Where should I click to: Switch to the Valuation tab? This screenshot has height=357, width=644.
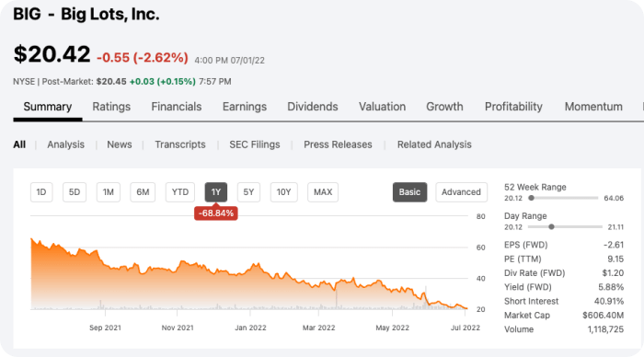tap(382, 107)
